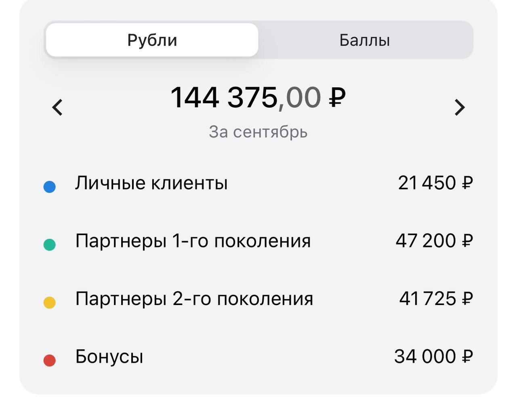Go to next month with right chevron

[460, 107]
